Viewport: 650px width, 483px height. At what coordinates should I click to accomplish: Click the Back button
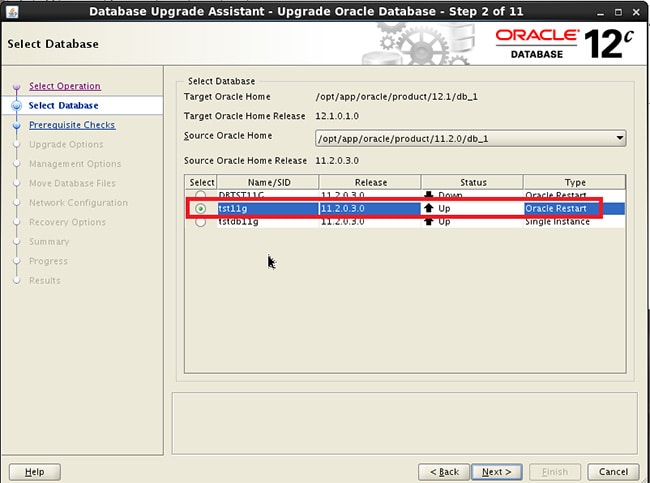click(x=444, y=472)
